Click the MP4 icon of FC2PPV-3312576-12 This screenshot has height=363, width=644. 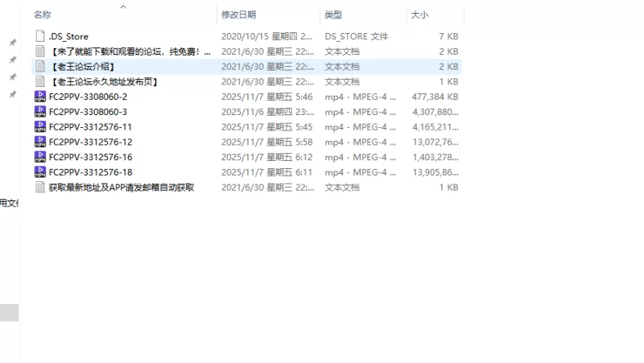(x=39, y=142)
